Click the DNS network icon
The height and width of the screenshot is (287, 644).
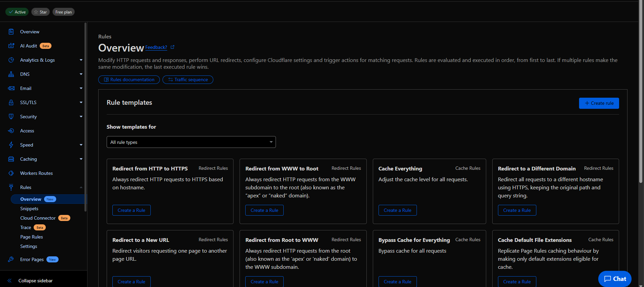click(x=11, y=74)
